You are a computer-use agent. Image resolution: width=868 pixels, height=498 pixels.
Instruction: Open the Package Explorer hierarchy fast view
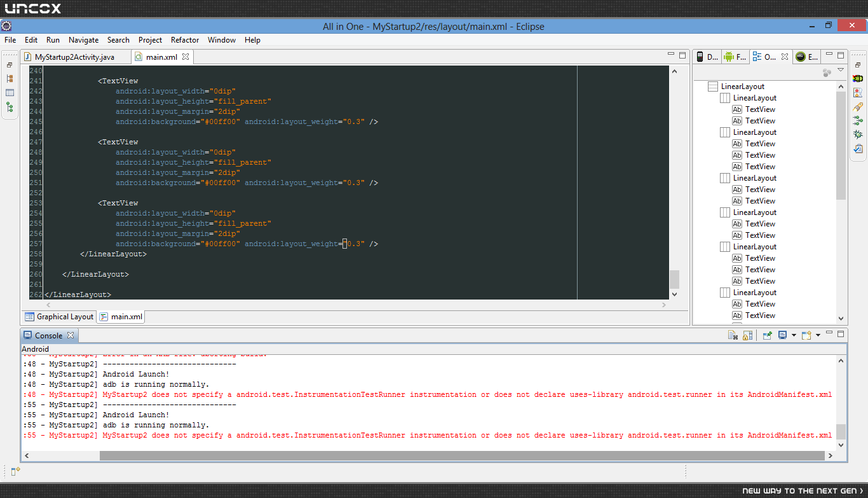(10, 79)
